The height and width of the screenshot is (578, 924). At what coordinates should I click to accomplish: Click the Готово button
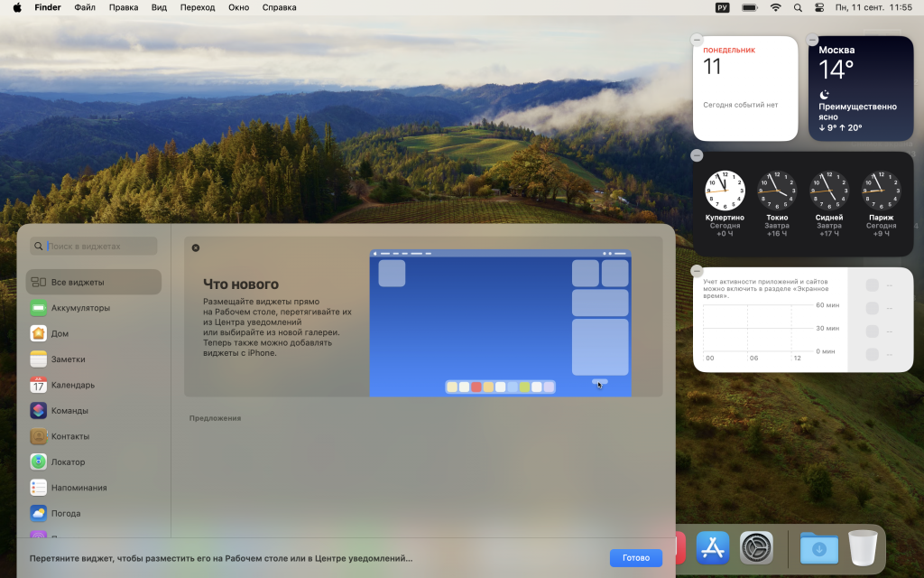click(635, 558)
